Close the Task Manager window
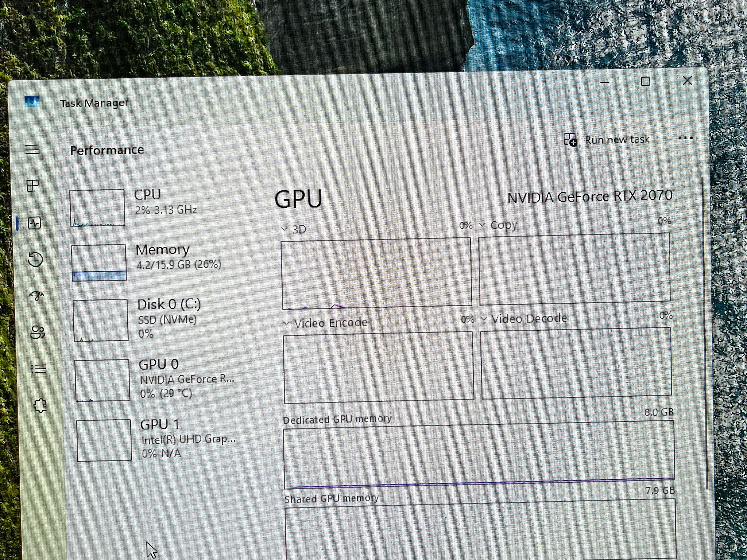 [x=688, y=81]
